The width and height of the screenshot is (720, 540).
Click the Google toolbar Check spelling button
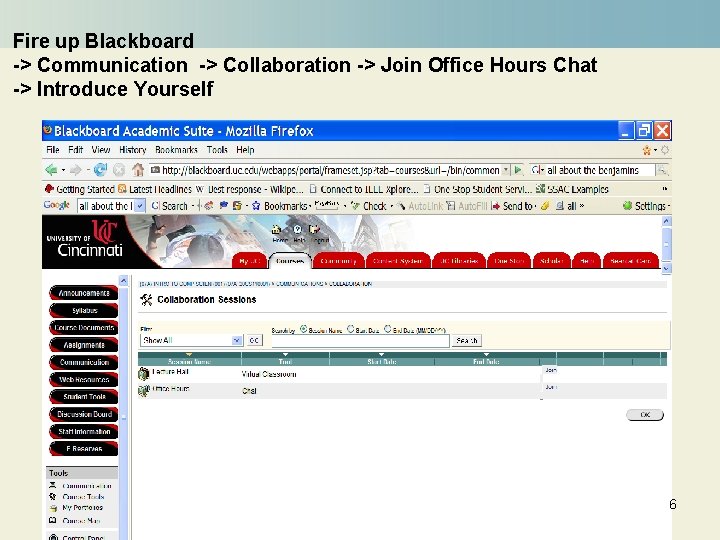click(x=368, y=206)
